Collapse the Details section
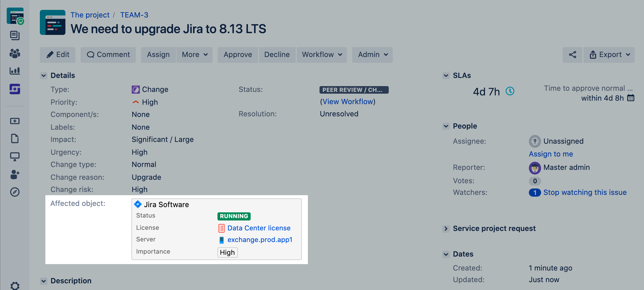The width and height of the screenshot is (644, 290). pos(44,76)
